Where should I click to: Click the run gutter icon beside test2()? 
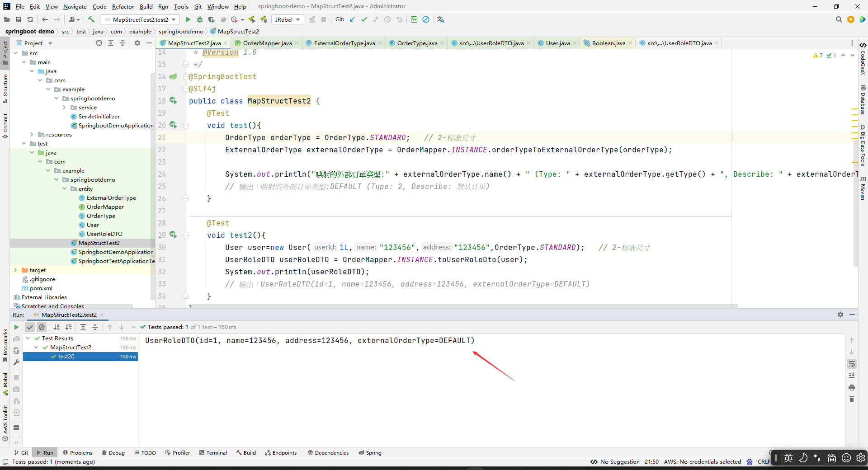[173, 235]
